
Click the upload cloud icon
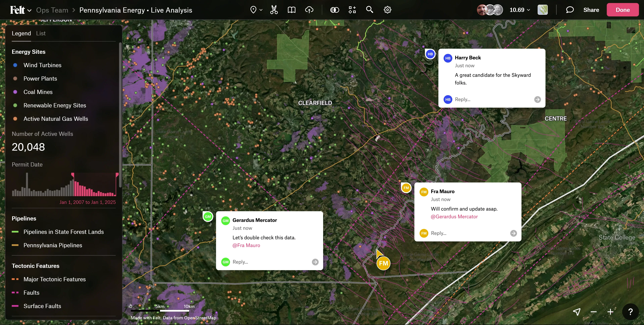pos(309,10)
